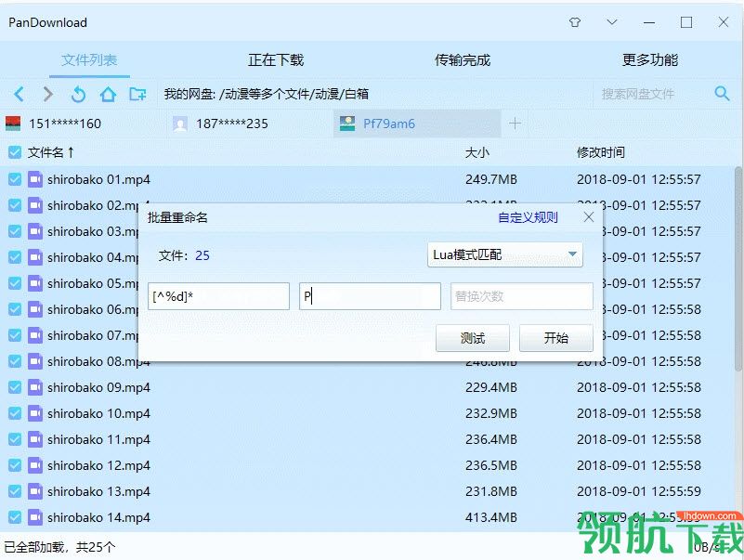Click video icon of shirobako 12.mp4
The image size is (744, 560).
tap(35, 465)
